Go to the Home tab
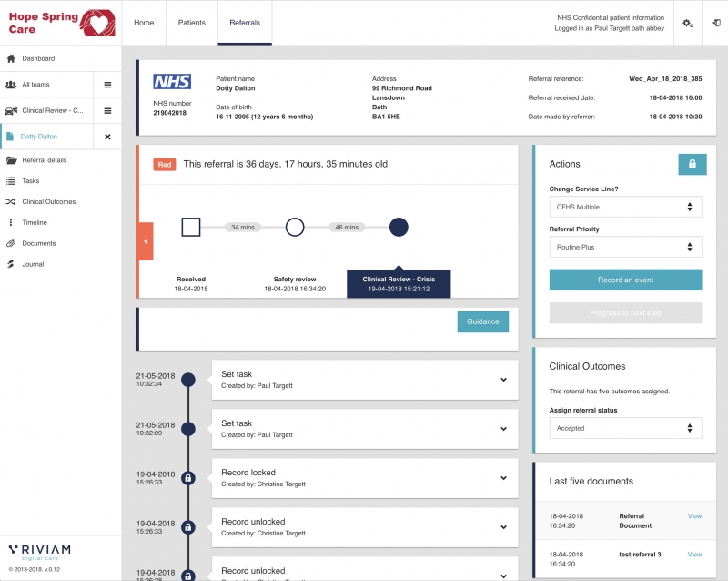Viewport: 728px width, 581px height. pos(144,23)
